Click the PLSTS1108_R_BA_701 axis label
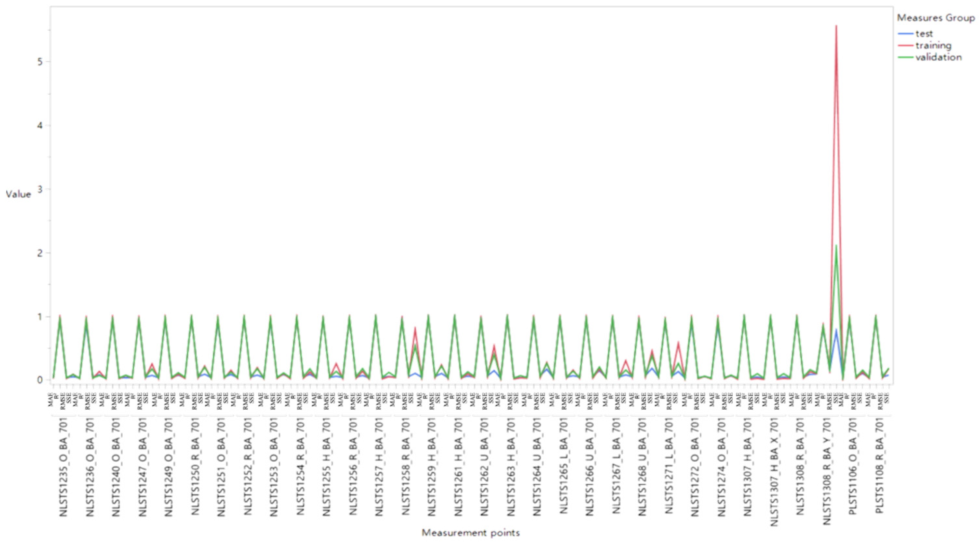The image size is (980, 546). coord(879,466)
